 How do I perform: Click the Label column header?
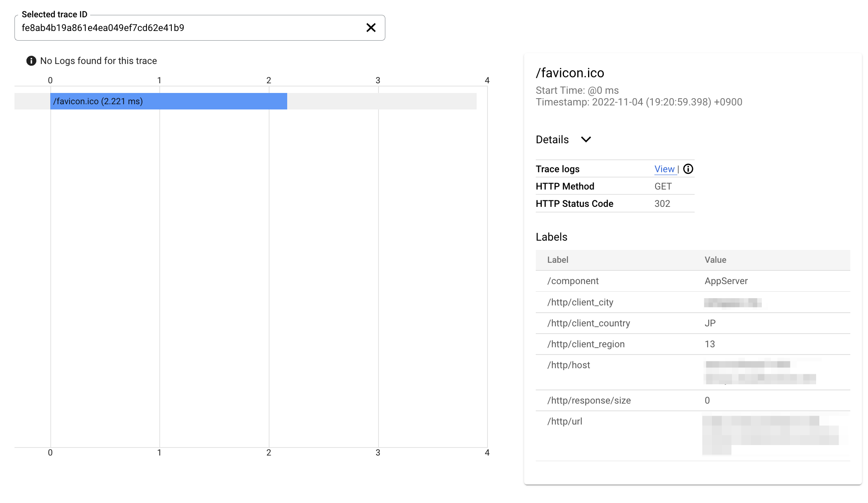coord(557,260)
